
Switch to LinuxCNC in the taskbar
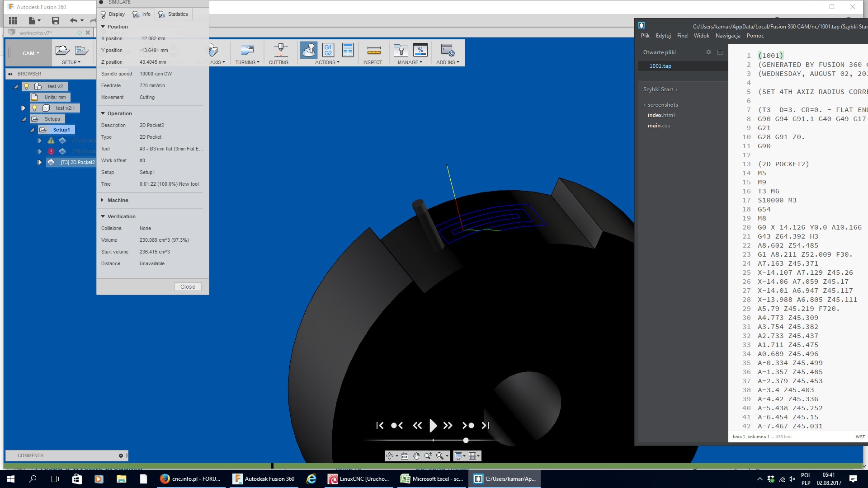pyautogui.click(x=359, y=479)
